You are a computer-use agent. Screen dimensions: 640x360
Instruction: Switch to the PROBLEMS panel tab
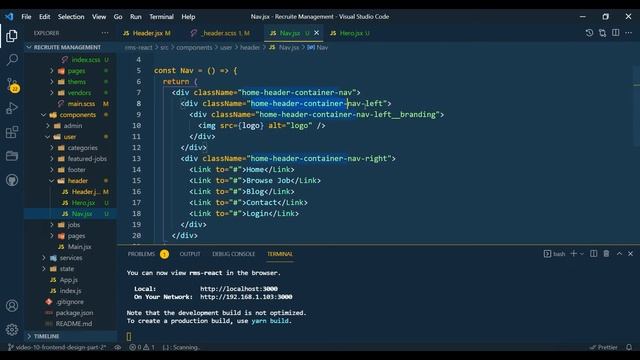tap(141, 254)
